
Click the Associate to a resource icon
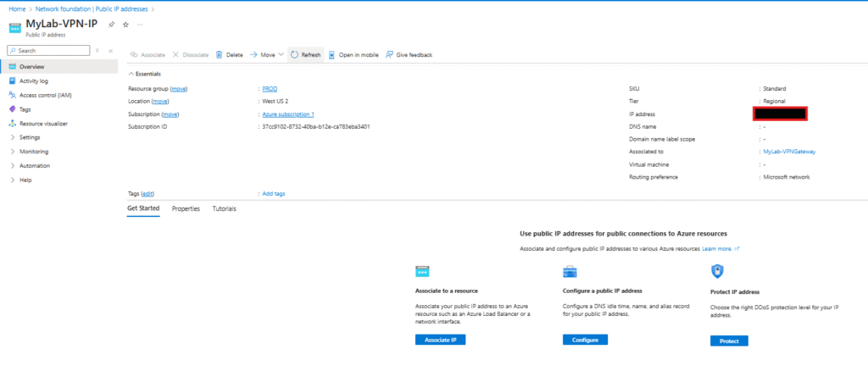coord(422,271)
